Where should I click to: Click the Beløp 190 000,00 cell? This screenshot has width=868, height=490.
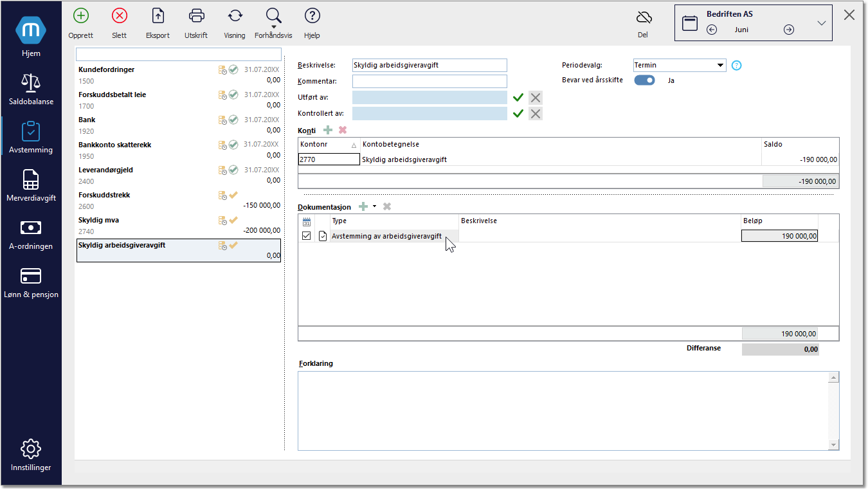(779, 236)
